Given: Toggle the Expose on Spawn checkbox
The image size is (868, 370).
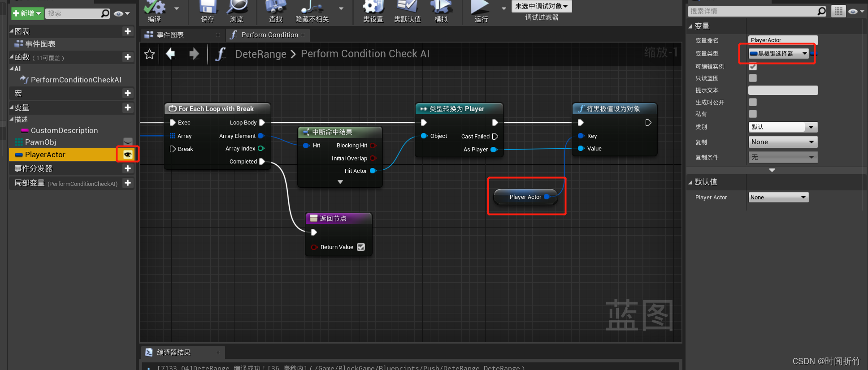Looking at the screenshot, I should coord(753,102).
